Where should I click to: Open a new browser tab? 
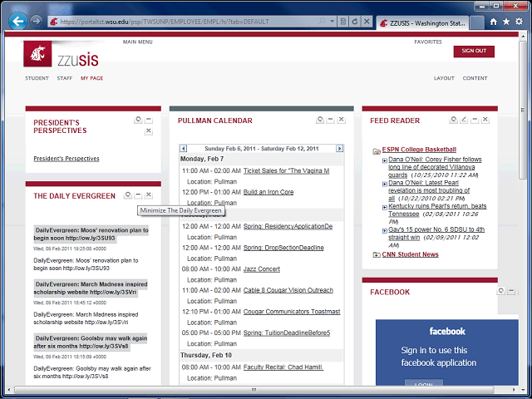[476, 23]
